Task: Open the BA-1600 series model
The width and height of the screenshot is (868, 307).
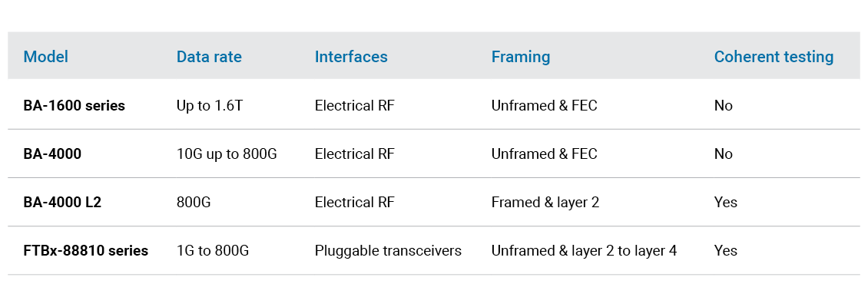Action: pyautogui.click(x=74, y=106)
